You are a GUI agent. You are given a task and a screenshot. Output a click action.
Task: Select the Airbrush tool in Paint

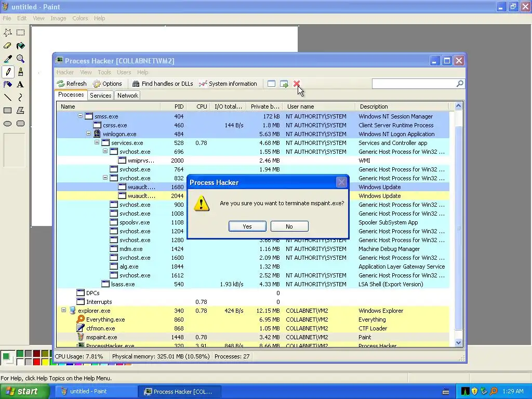[x=8, y=85]
